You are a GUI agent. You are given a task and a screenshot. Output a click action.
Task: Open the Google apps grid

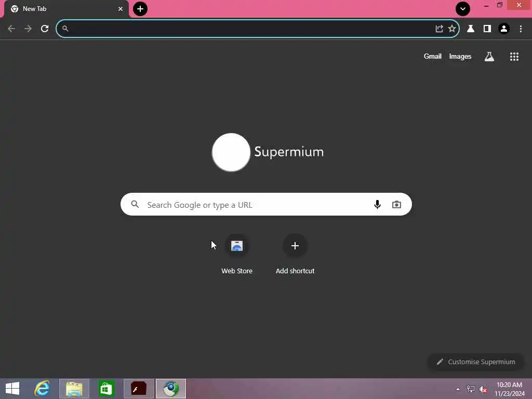pos(514,57)
